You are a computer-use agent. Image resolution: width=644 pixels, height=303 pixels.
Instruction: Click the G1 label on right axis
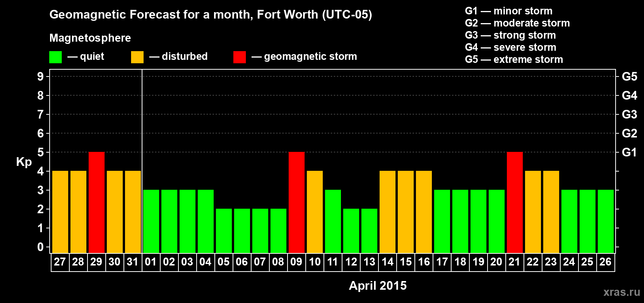(x=629, y=152)
